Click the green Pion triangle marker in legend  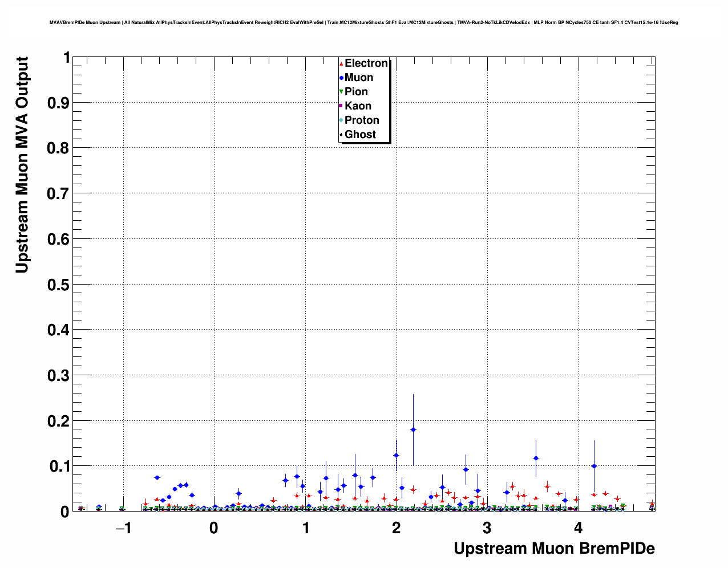point(341,92)
